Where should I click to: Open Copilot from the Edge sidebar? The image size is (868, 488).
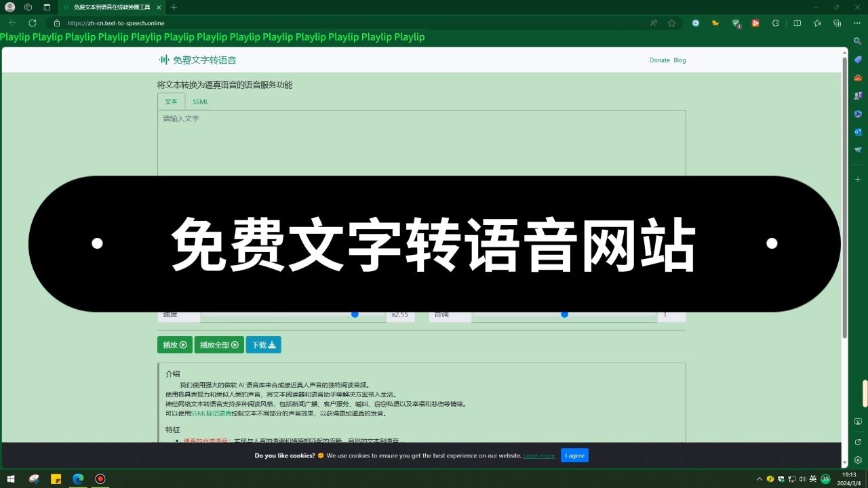coord(857,60)
